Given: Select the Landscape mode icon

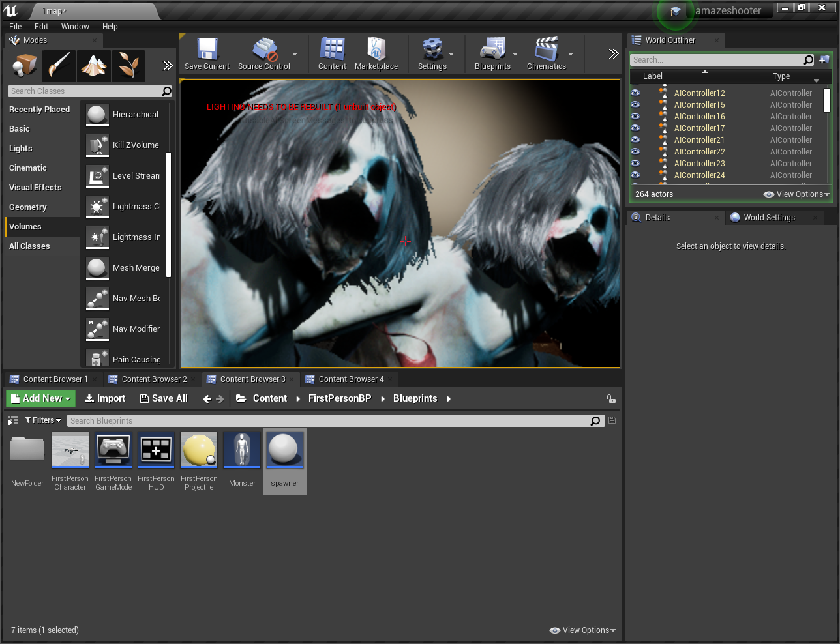Looking at the screenshot, I should [x=94, y=65].
